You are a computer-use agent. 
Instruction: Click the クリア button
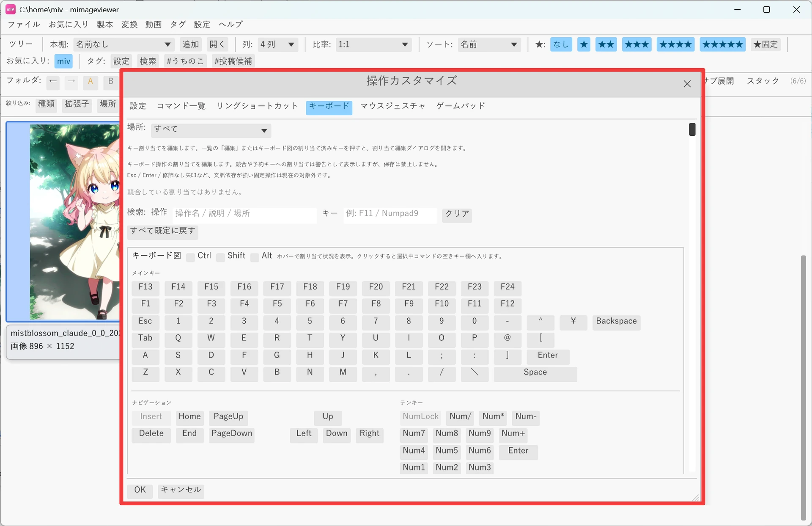click(457, 214)
